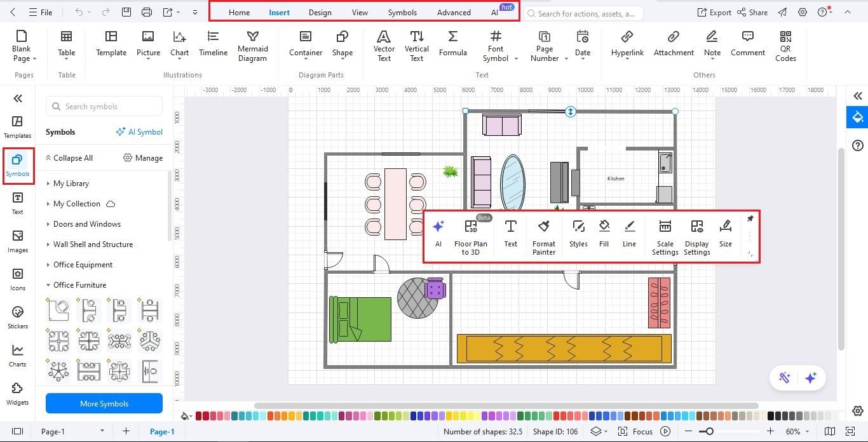The width and height of the screenshot is (868, 442).
Task: Pin the floating formatting toolbar
Action: tap(750, 218)
